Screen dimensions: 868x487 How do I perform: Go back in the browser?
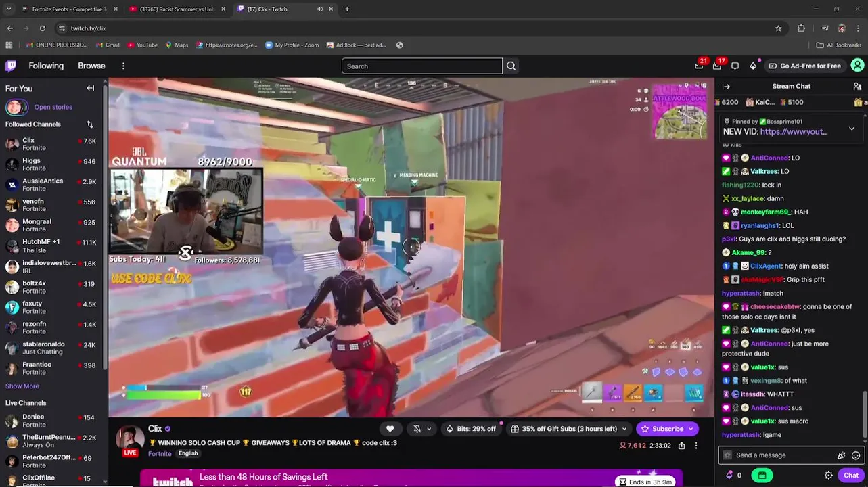click(9, 28)
